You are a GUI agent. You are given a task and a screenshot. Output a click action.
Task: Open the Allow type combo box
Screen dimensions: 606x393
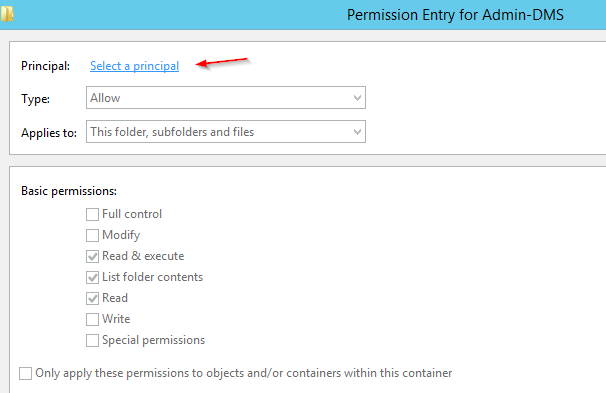pyautogui.click(x=226, y=98)
